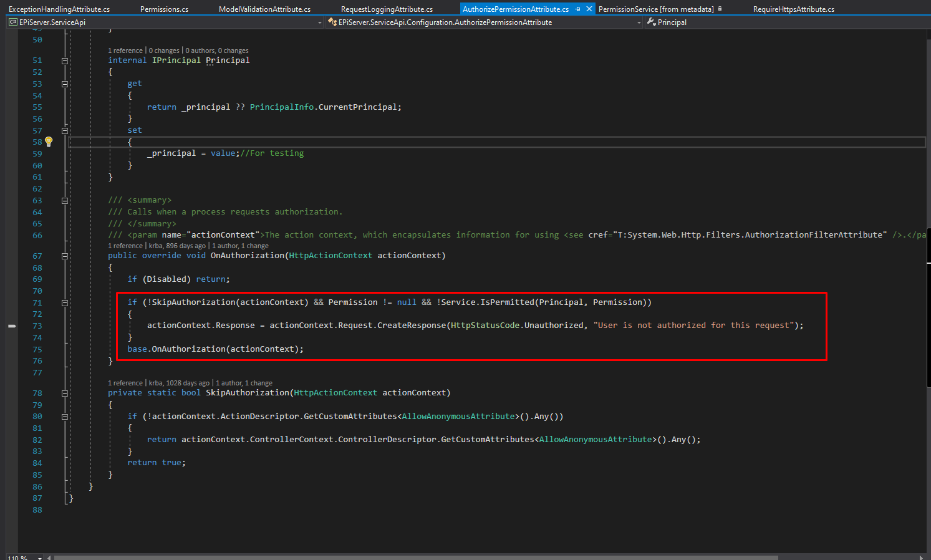Click the horizontal scrollbar thumb at bottom
Viewport: 931px width, 560px height.
click(x=416, y=558)
